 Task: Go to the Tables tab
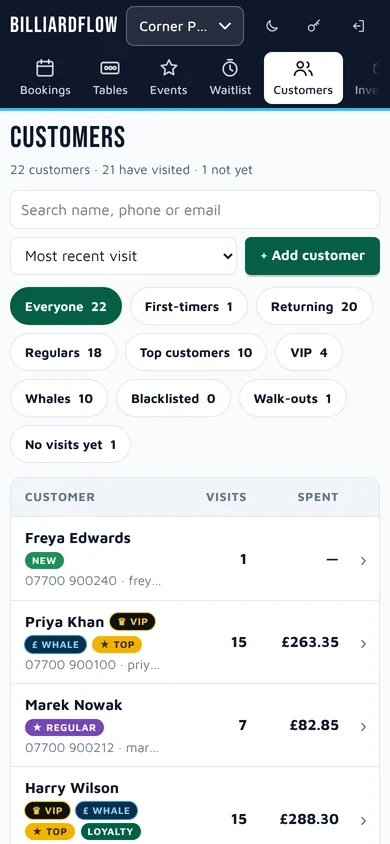coord(110,78)
